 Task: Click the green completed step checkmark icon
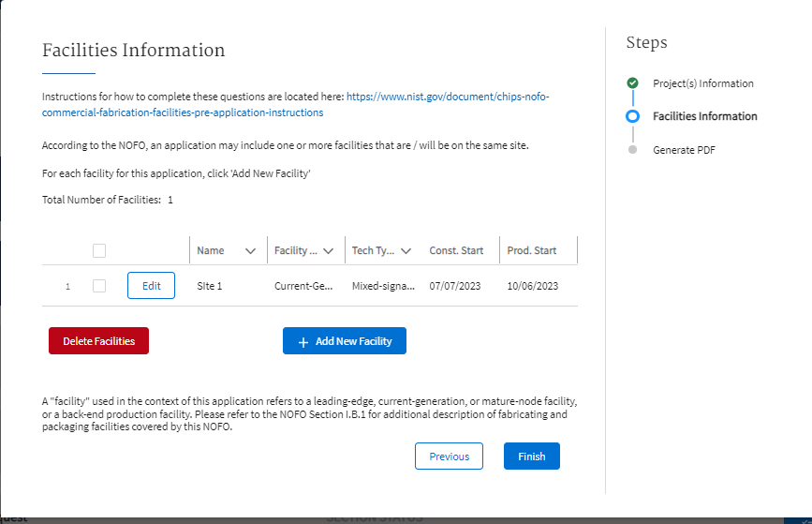(x=633, y=83)
